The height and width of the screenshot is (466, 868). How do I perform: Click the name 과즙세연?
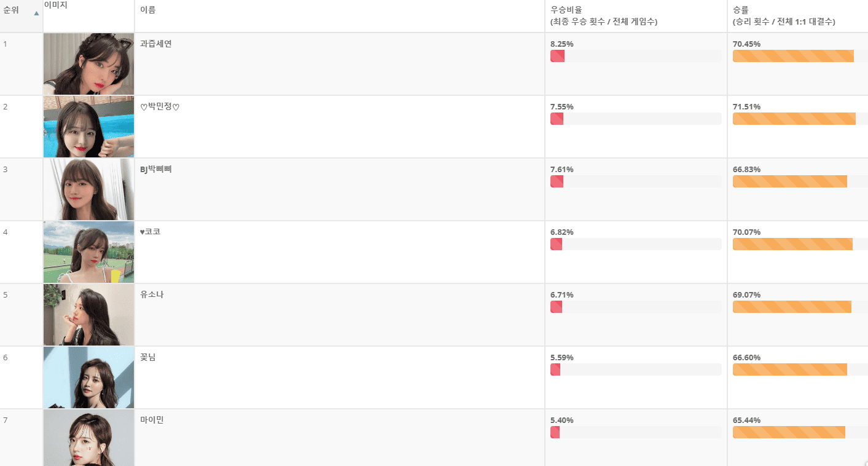point(156,44)
